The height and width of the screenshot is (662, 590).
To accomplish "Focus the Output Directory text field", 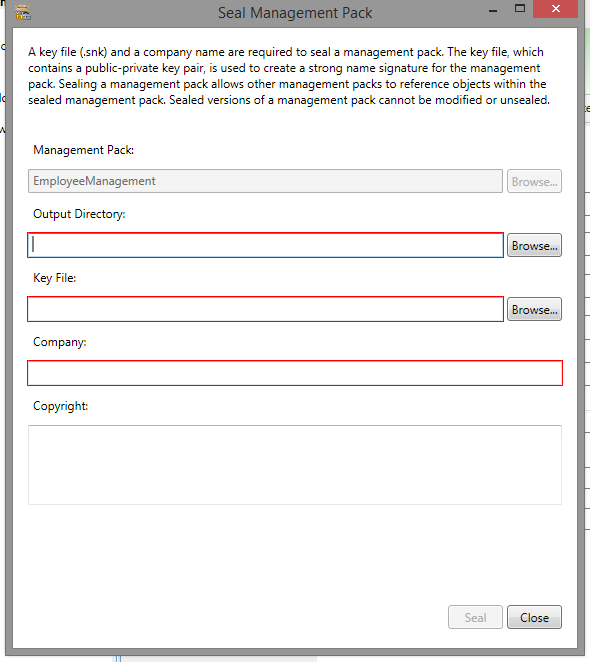I will coord(266,245).
